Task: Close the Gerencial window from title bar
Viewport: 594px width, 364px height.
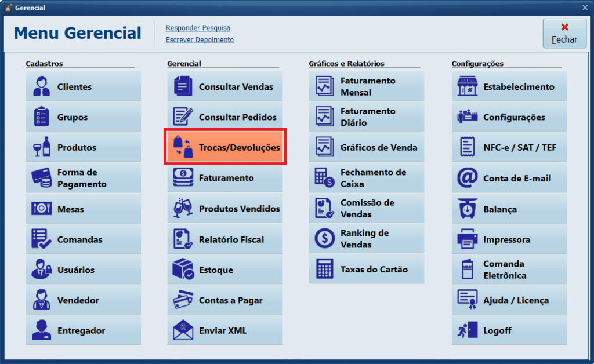Action: (585, 8)
